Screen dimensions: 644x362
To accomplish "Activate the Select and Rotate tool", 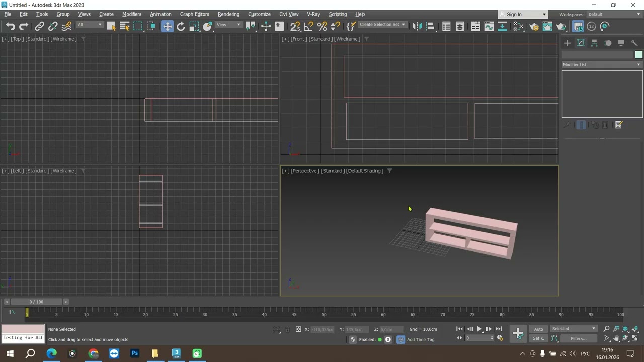I will tap(181, 26).
